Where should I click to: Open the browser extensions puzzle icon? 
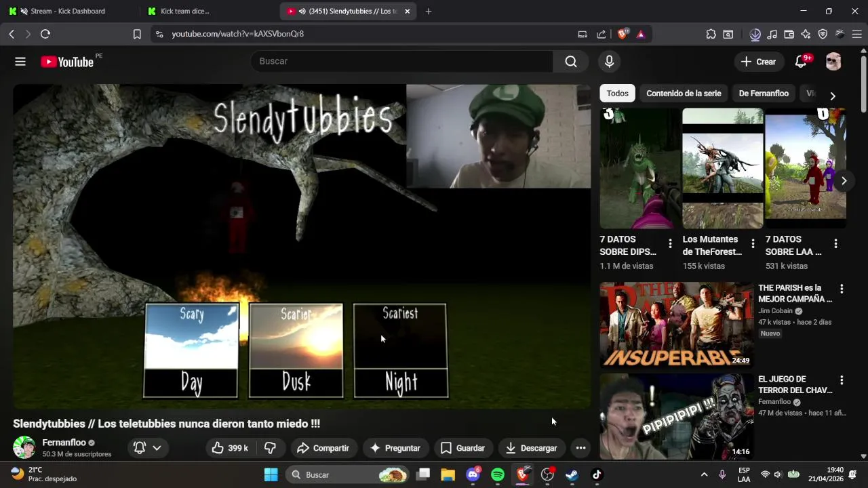point(711,34)
